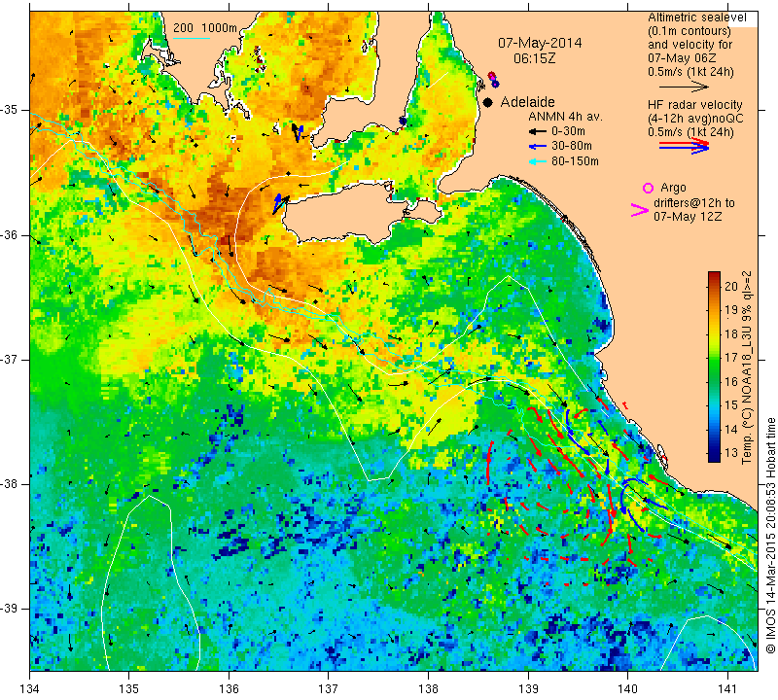Click the blue mooring arrow west of Kangaroo Island
The image size is (778, 700).
point(279,203)
